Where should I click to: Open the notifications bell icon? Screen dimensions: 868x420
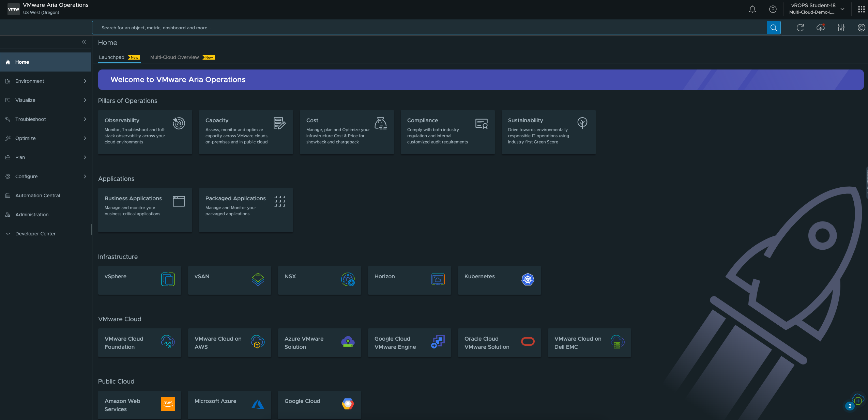pos(752,9)
